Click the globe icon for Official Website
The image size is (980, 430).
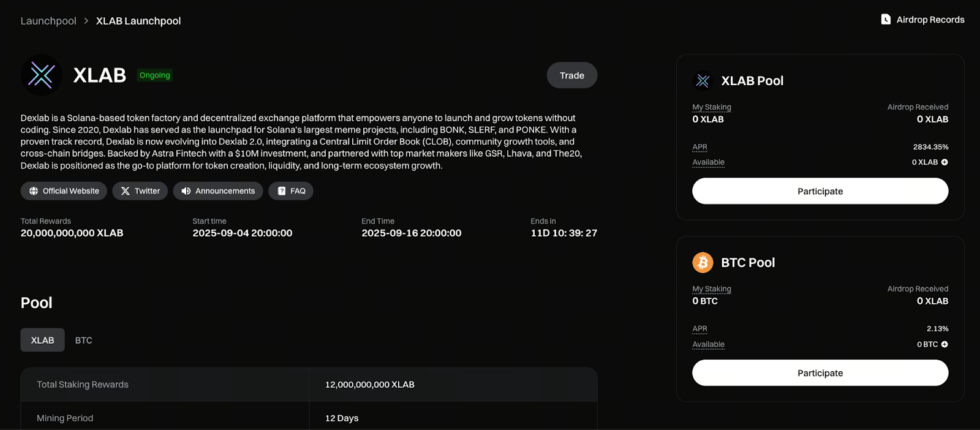click(x=34, y=191)
